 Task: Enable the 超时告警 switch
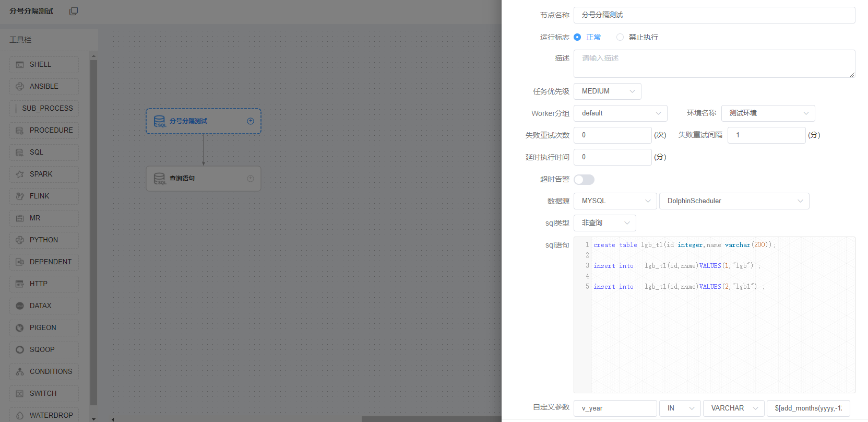584,180
